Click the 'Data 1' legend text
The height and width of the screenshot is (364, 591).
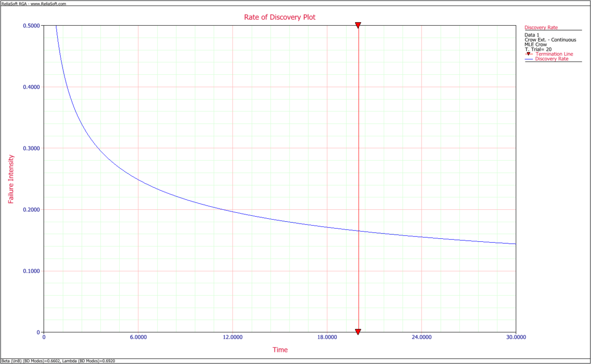(532, 35)
